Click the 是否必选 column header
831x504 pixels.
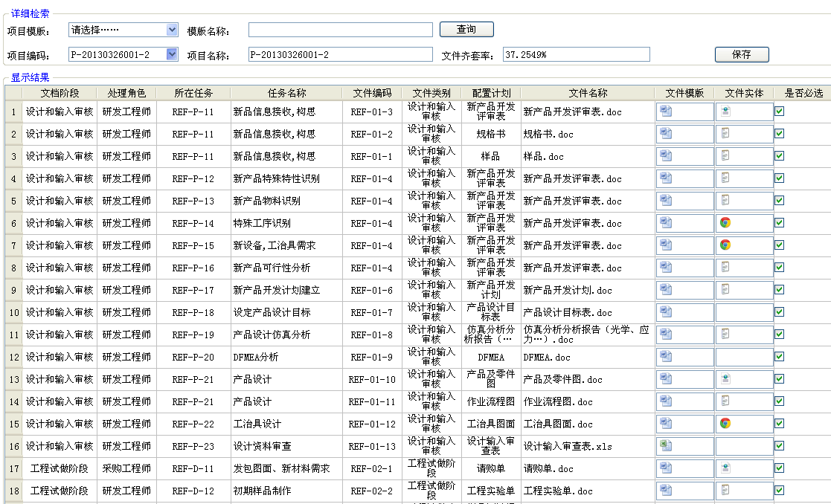[803, 93]
